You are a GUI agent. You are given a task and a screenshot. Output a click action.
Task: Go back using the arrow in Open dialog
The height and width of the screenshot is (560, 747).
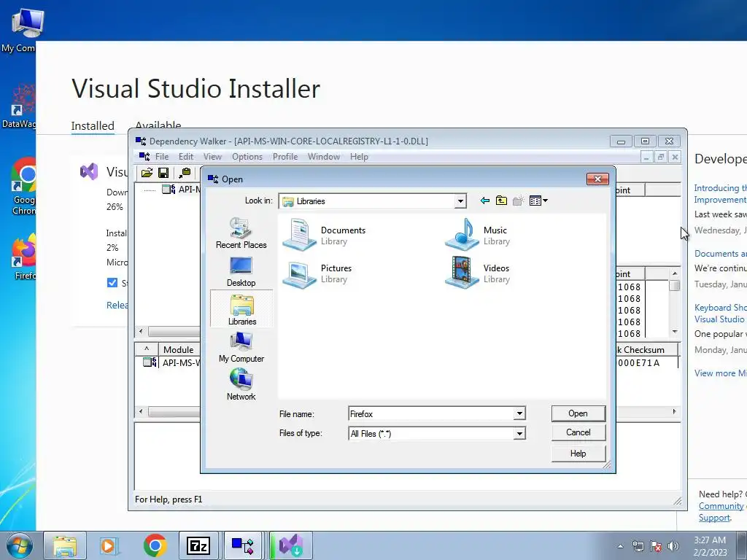pyautogui.click(x=485, y=201)
